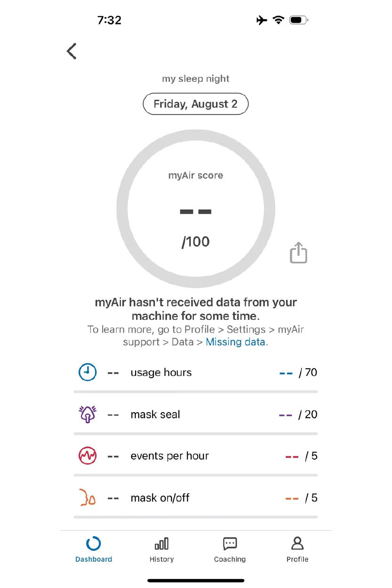The image size is (392, 588).
Task: Open the History tab
Action: (161, 549)
